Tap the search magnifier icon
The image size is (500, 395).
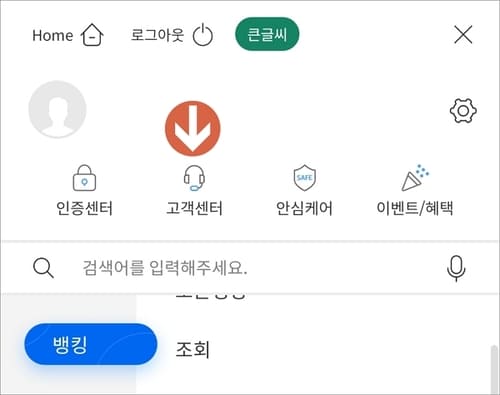pos(43,268)
